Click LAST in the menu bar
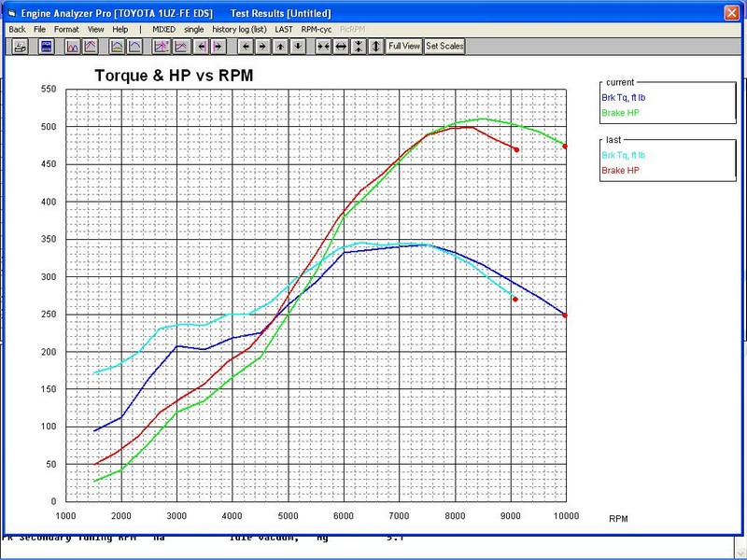 click(x=284, y=30)
